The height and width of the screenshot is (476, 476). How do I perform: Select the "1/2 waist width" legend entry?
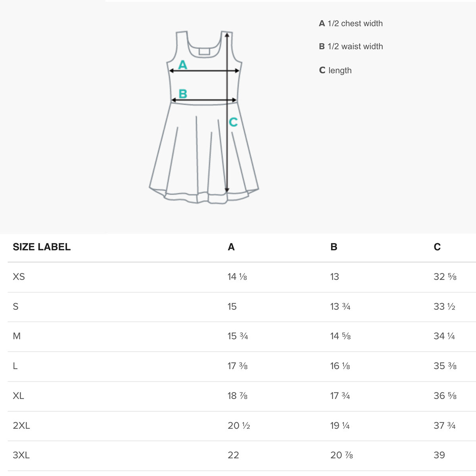(351, 46)
